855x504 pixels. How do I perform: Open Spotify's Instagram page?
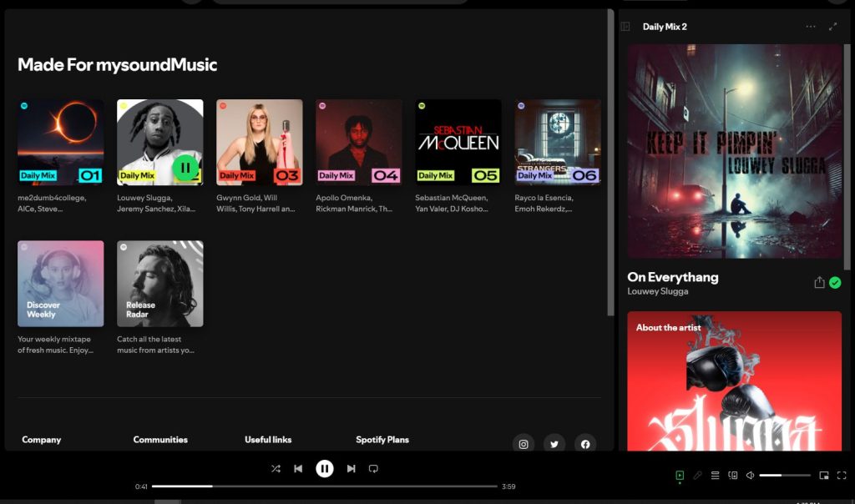tap(524, 444)
